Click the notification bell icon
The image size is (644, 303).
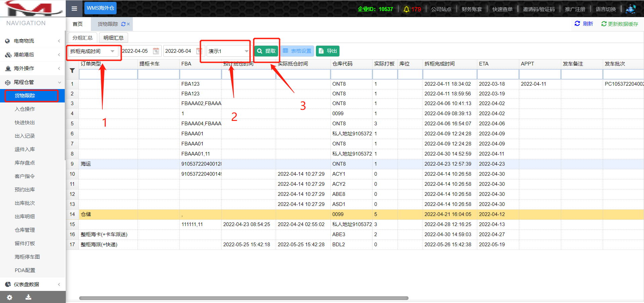(406, 9)
